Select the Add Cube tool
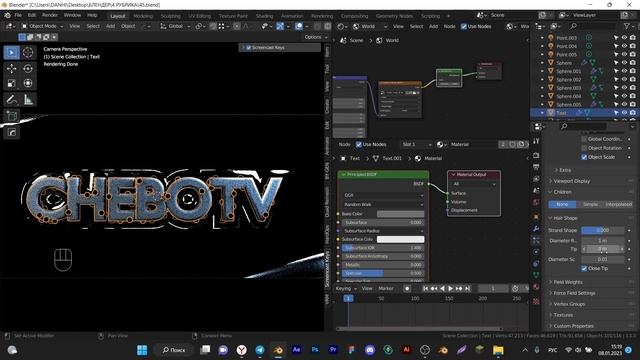Screen dimensions: 640x360 coord(11,116)
